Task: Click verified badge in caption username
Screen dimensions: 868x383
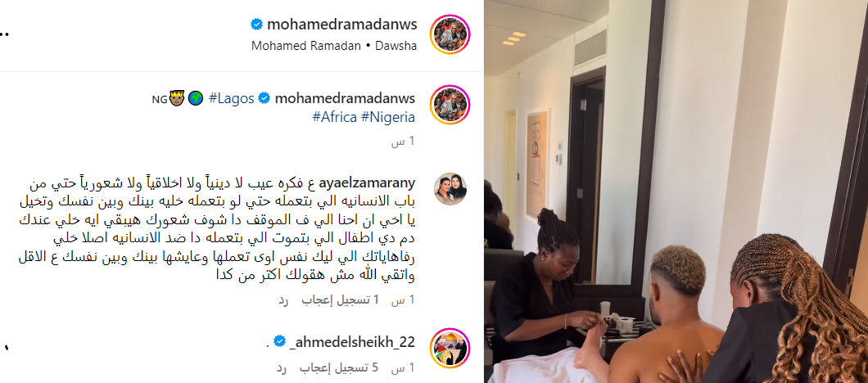Action: click(x=264, y=99)
